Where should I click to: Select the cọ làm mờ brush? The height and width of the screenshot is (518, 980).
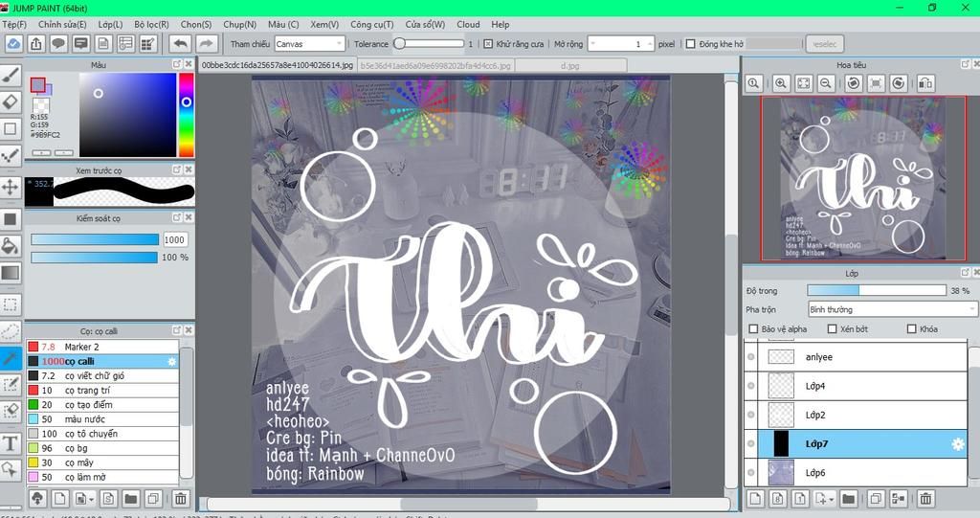click(102, 477)
